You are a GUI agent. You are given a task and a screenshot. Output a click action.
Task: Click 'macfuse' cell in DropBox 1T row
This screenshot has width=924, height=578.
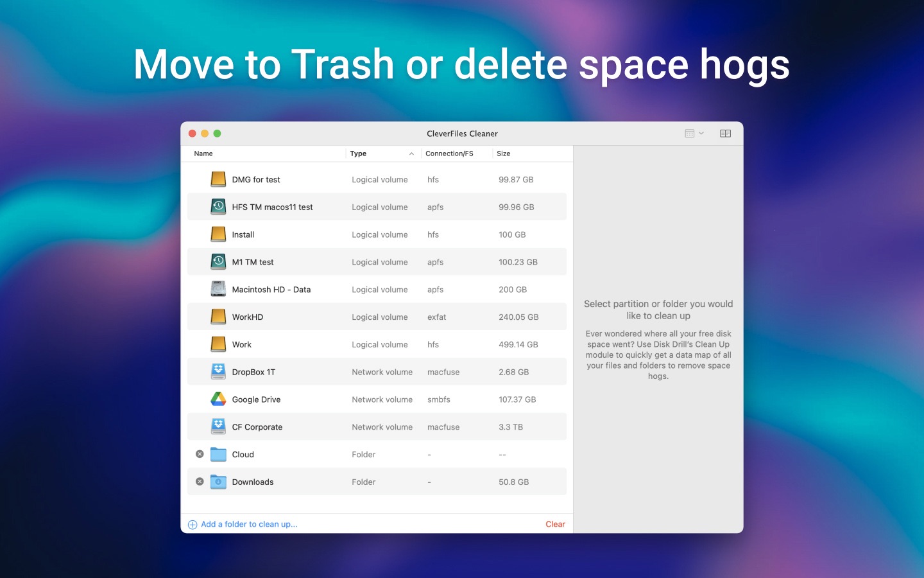click(443, 372)
